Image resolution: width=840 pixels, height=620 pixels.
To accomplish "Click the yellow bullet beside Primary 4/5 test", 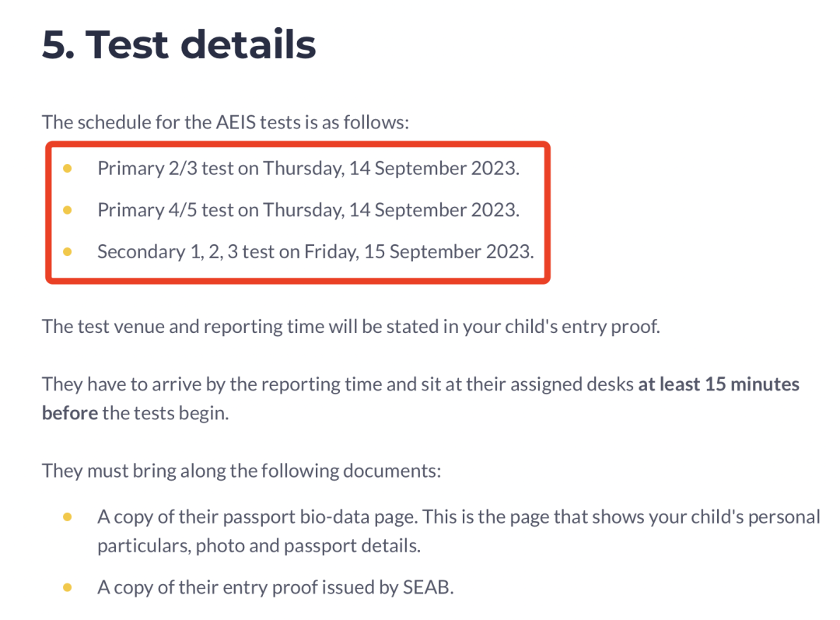I will pos(68,210).
